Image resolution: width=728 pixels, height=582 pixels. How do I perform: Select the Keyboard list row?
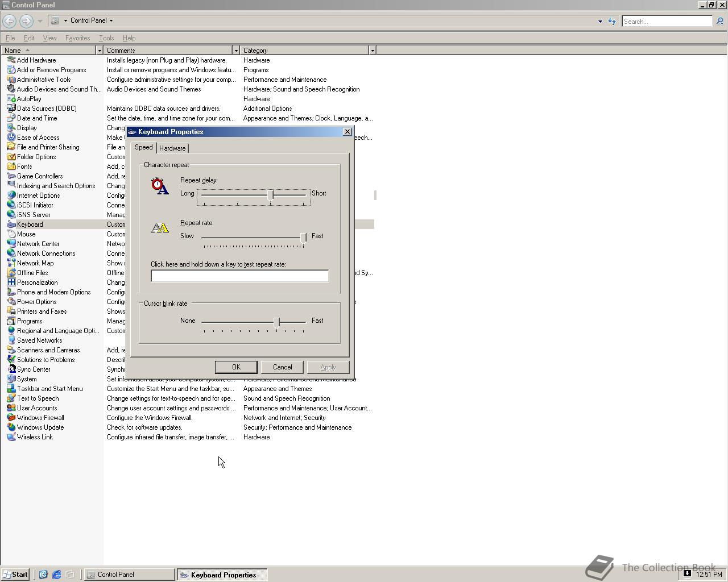coord(188,225)
